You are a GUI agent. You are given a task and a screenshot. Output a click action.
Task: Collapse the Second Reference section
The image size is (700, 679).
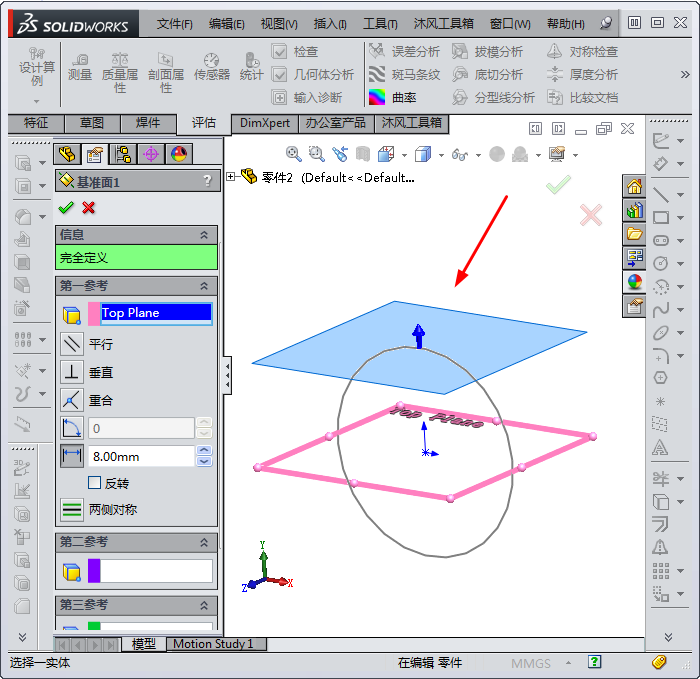pyautogui.click(x=205, y=542)
